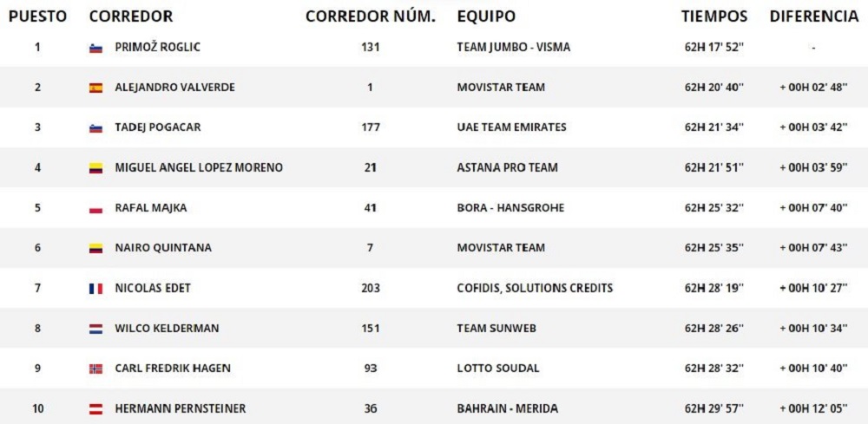Click the Slovenian flag next to Tadej Pogacar

(x=95, y=127)
